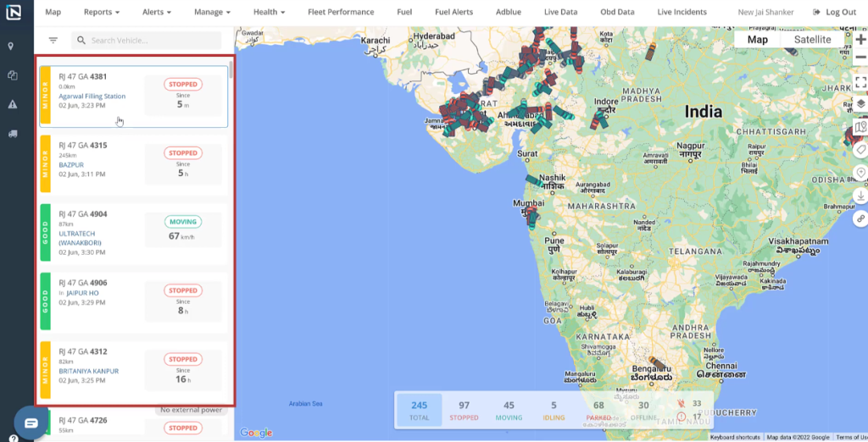868x442 pixels.
Task: Click the location pin icon in sidebar
Action: pos(12,47)
